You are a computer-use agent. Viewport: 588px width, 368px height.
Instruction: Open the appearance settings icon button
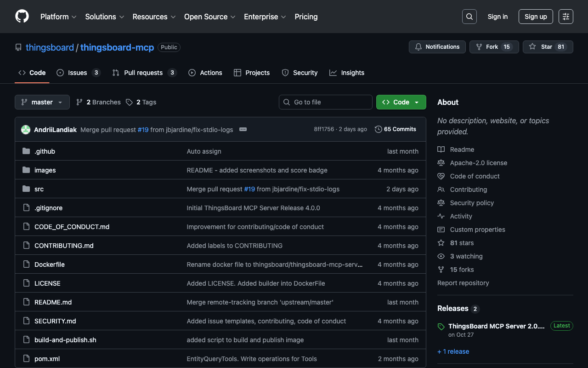click(x=565, y=17)
